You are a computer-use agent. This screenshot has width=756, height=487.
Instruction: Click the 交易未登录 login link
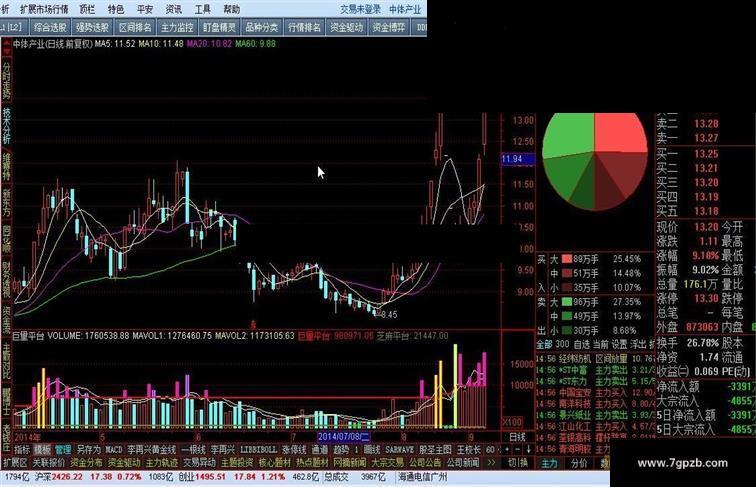pyautogui.click(x=360, y=9)
